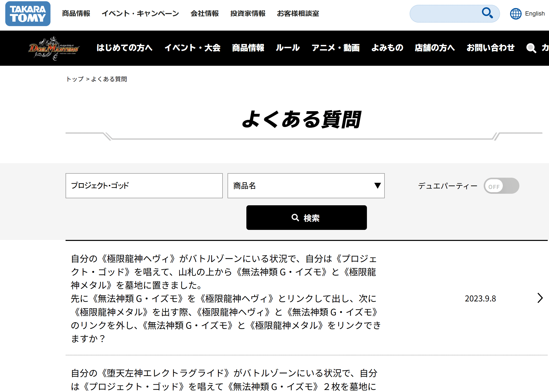Click the globe language icon
Viewport: 549px width, 392px height.
coord(516,14)
